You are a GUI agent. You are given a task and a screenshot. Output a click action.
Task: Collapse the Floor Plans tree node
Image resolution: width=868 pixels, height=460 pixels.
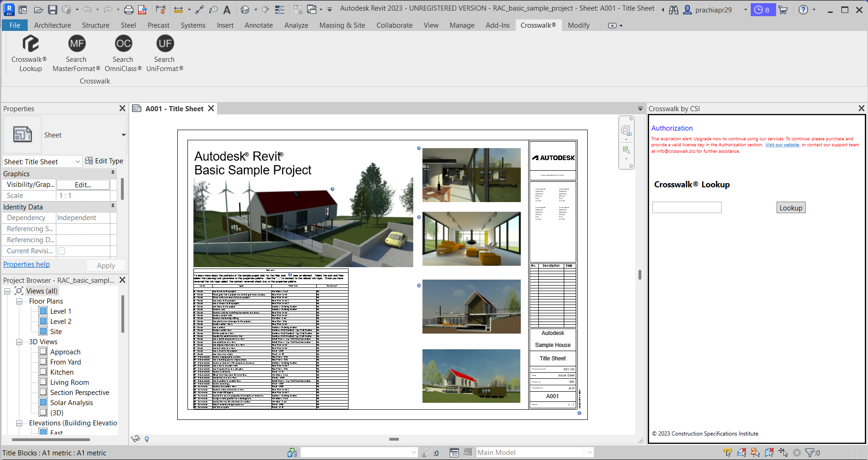pyautogui.click(x=19, y=301)
